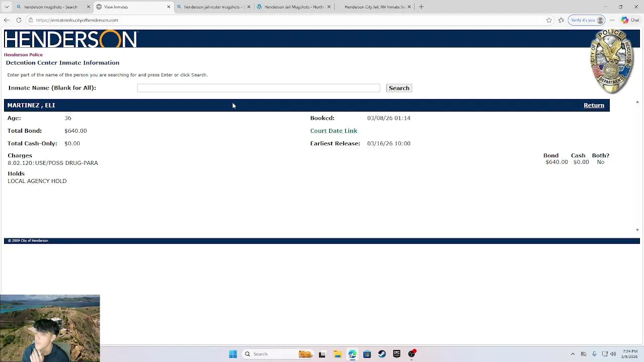Open the Windows Start menu
This screenshot has height=362, width=644.
(x=233, y=354)
